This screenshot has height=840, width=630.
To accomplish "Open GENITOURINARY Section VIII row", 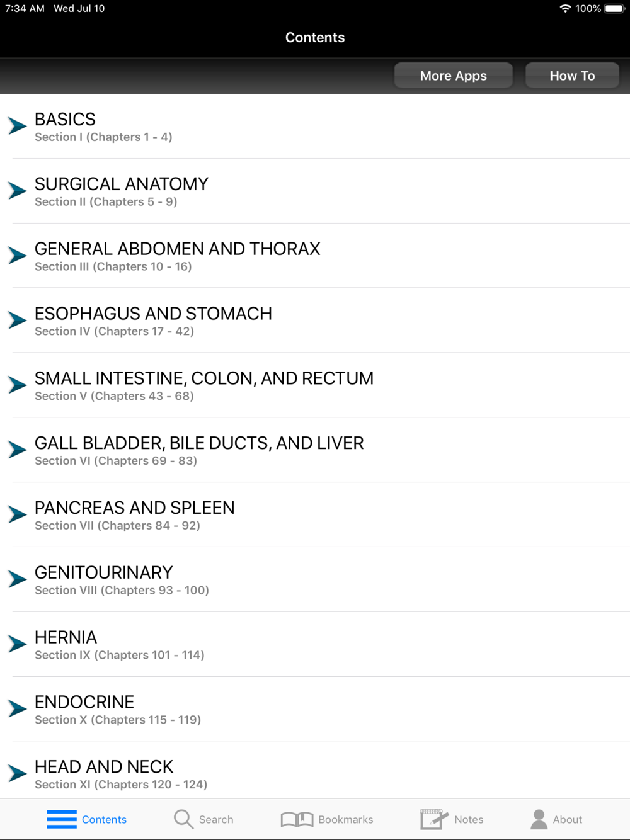I will (x=315, y=580).
